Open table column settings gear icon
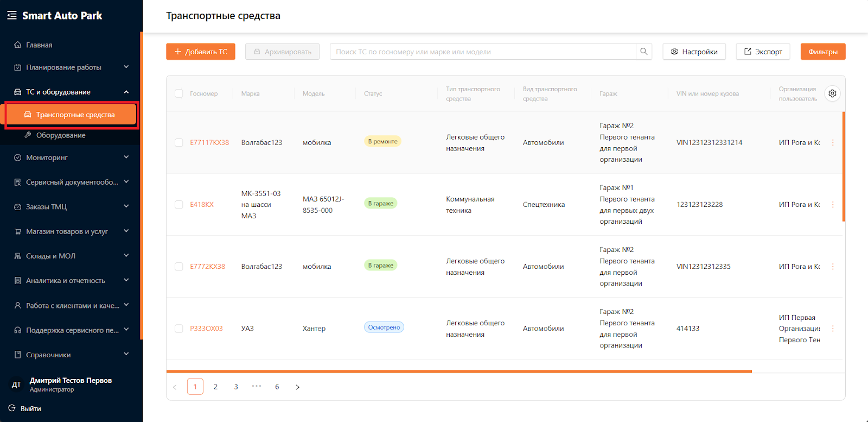The height and width of the screenshot is (422, 868). (x=832, y=93)
